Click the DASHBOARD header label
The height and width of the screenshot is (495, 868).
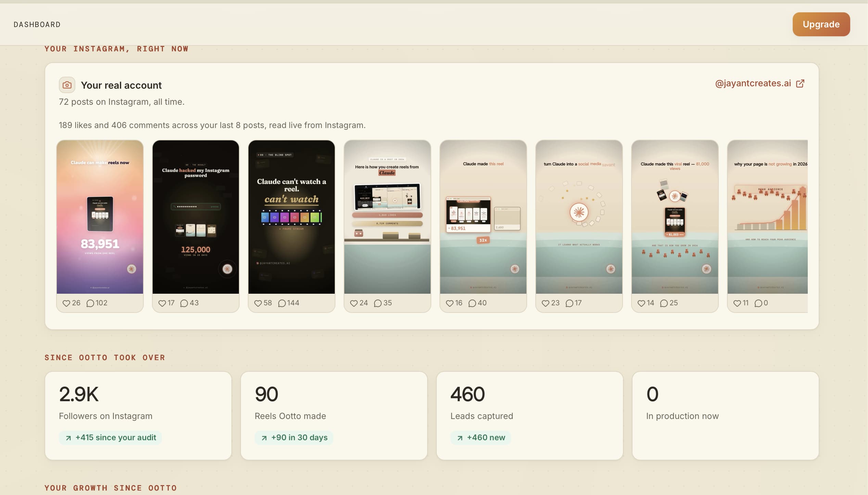[x=37, y=25]
